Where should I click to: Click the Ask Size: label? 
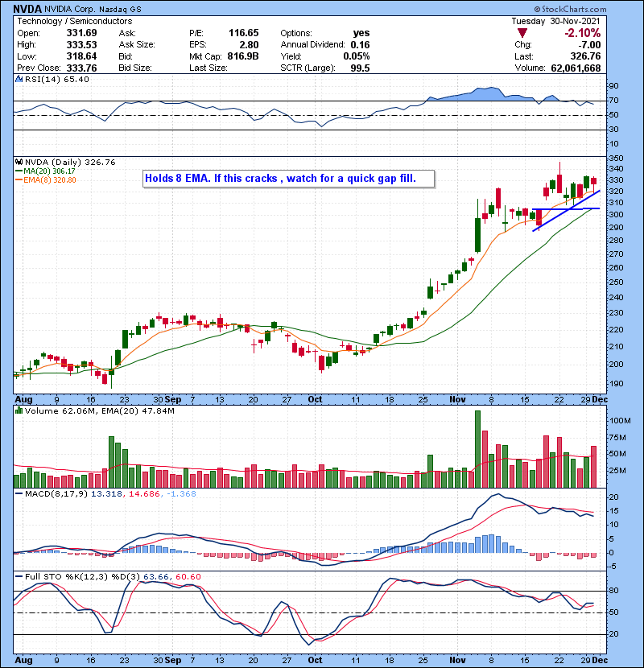(x=137, y=45)
